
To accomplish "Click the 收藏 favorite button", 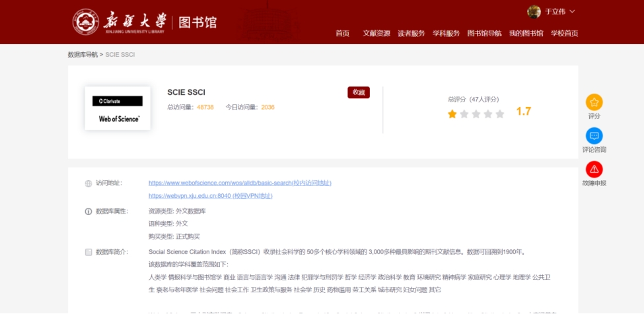I will (359, 92).
